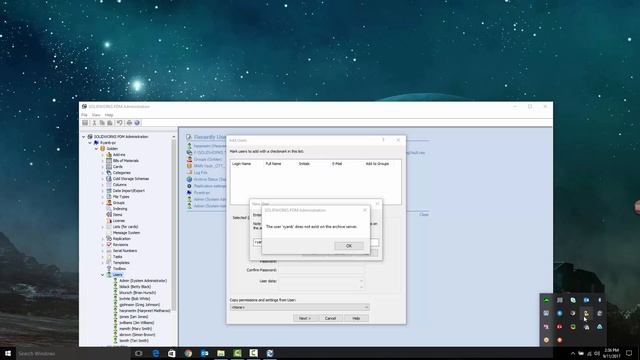
Task: Collapse the hidden tray icons chevron
Action: (x=573, y=353)
